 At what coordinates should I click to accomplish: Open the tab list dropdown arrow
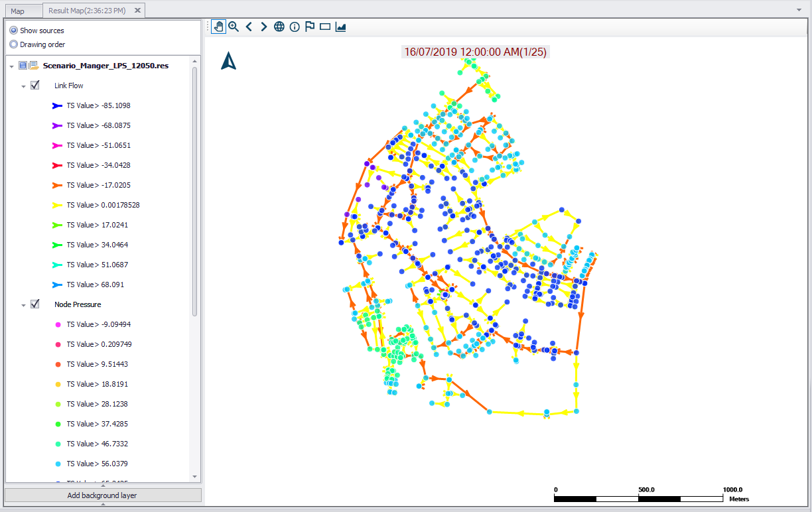coord(799,11)
